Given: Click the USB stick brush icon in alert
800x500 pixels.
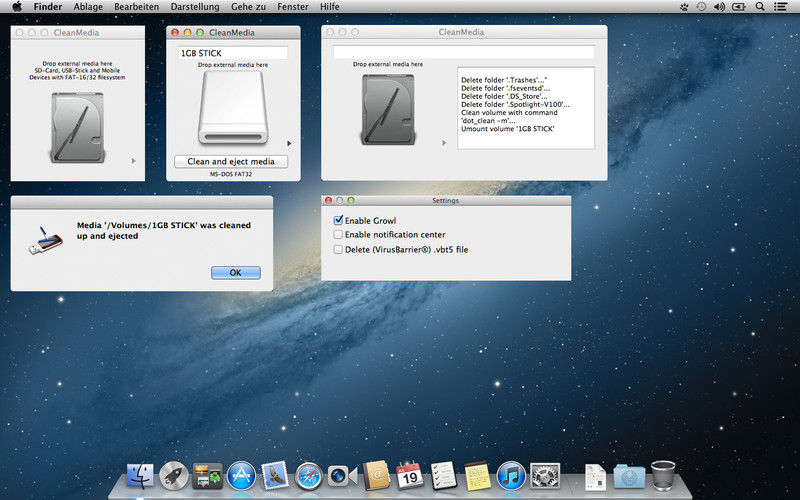Looking at the screenshot, I should (39, 241).
